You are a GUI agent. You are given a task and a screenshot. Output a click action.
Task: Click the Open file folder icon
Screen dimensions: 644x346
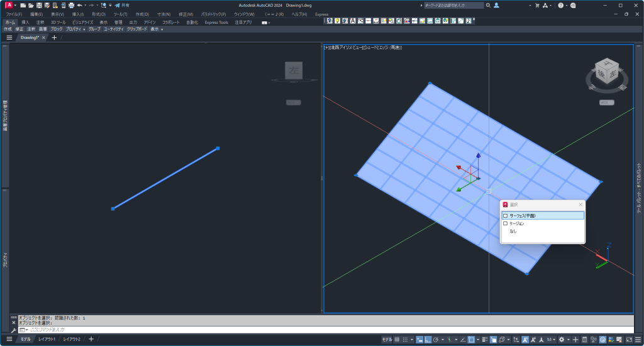click(31, 5)
